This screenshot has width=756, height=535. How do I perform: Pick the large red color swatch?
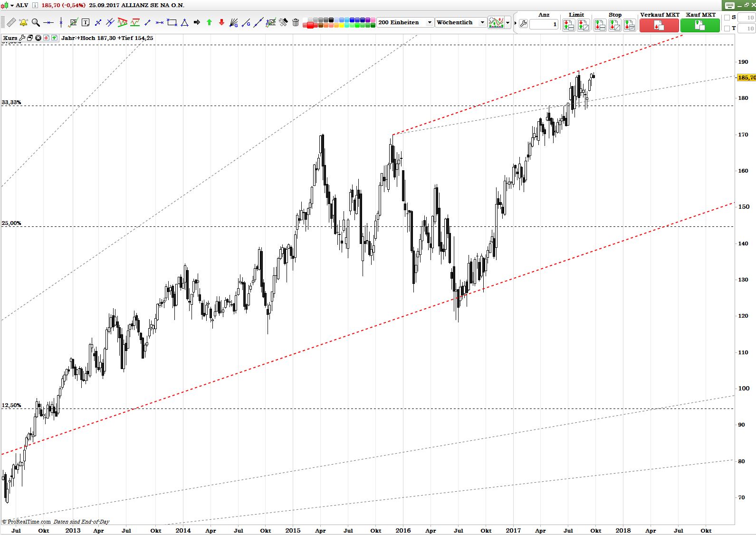310,25
